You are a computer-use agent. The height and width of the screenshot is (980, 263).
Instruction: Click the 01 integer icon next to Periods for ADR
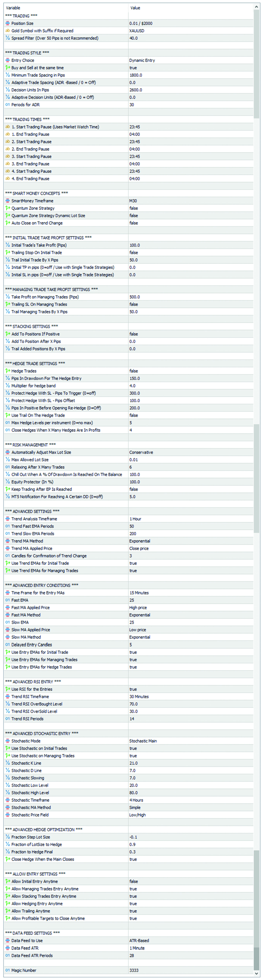pos(8,105)
